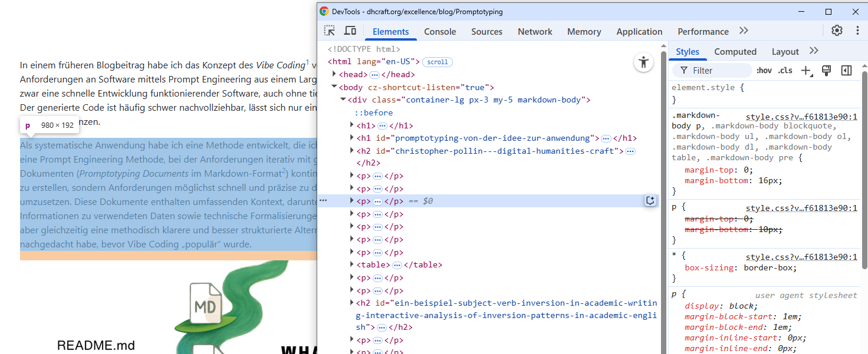
Task: Open the Computed tab in sidebar
Action: tap(735, 52)
